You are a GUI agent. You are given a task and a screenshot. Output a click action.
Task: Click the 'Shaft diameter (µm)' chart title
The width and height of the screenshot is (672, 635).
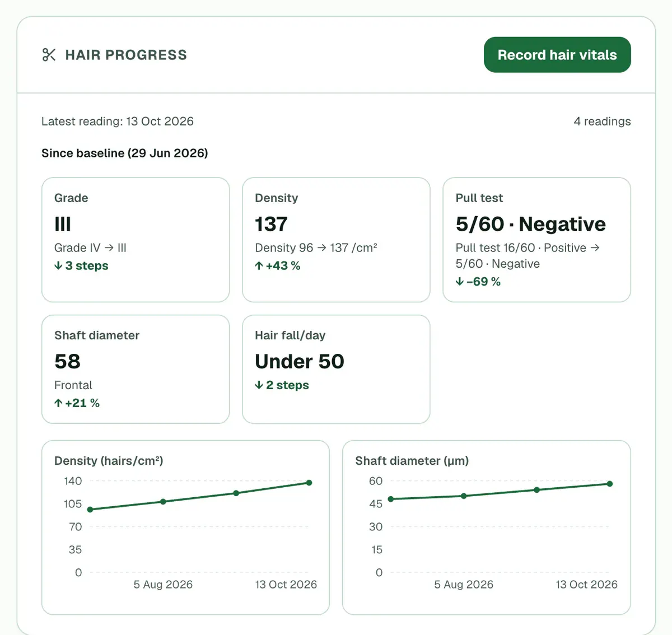coord(412,461)
